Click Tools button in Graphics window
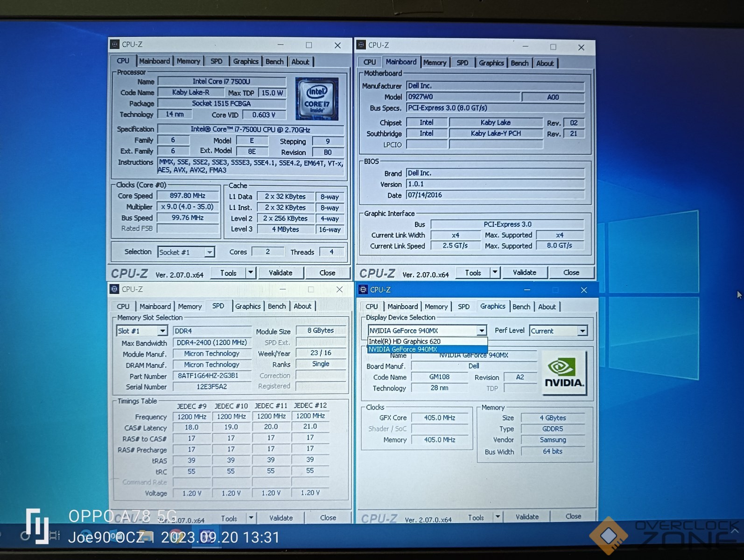This screenshot has height=560, width=744. pos(476,517)
